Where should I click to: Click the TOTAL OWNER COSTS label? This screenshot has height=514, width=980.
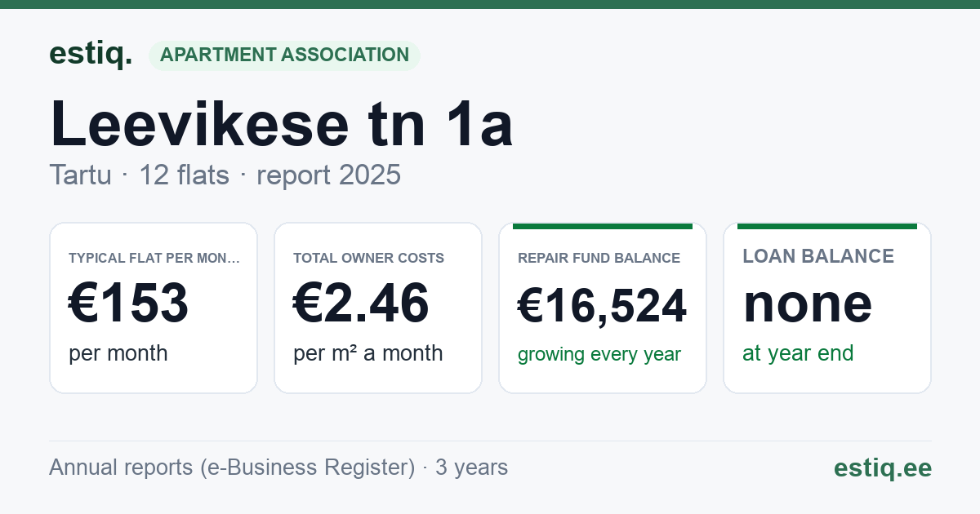[x=368, y=258]
